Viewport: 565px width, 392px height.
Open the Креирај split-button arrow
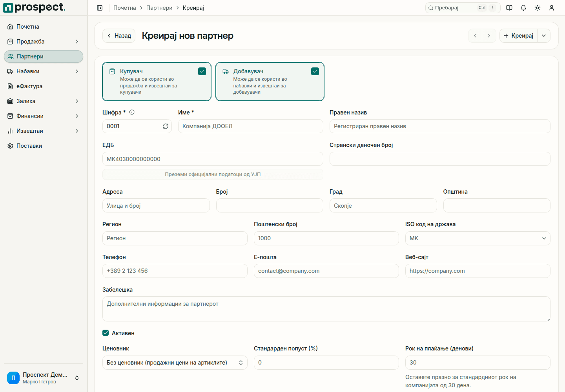[x=544, y=36]
